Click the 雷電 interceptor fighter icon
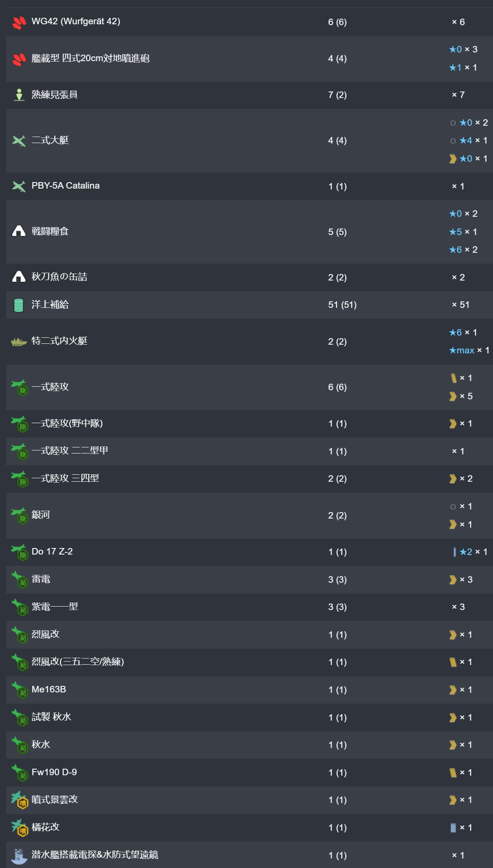The image size is (493, 868). [x=20, y=580]
